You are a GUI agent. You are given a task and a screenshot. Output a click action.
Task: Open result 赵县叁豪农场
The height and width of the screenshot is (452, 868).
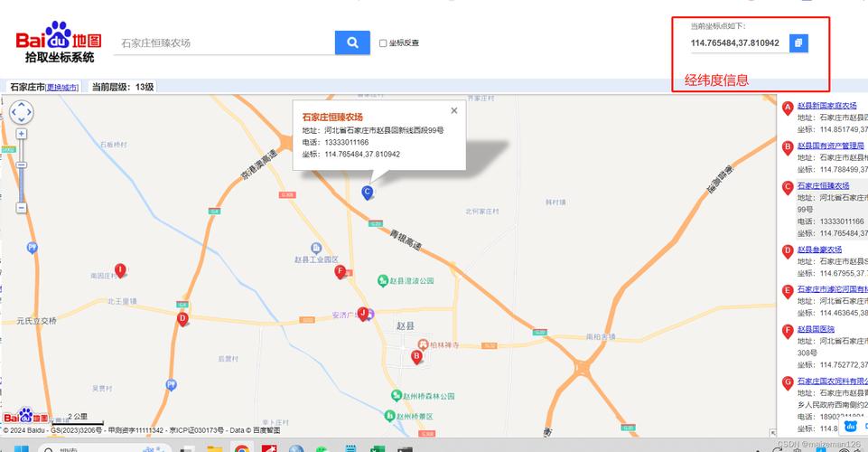[x=819, y=250]
